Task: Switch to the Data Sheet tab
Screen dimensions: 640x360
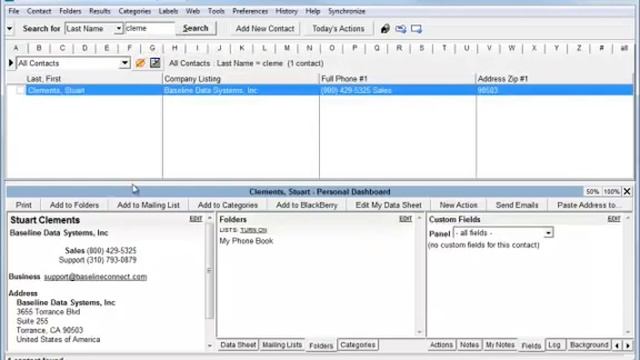Action: 238,345
